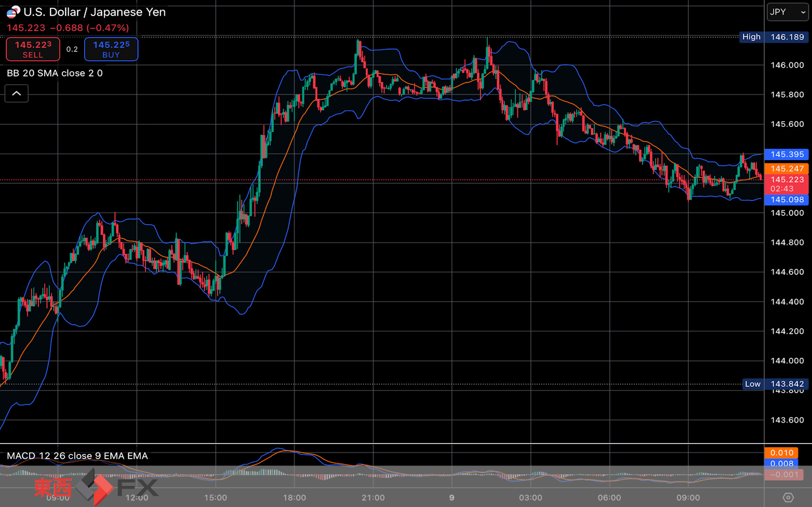Click the U.S. Dollar / Japanese Yen title

(95, 12)
